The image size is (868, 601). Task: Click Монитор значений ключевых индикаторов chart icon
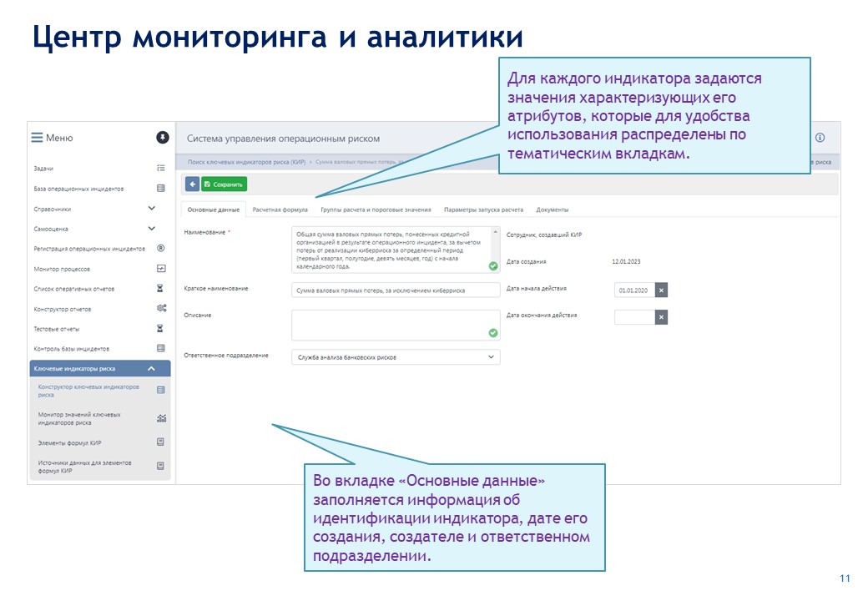tap(161, 418)
